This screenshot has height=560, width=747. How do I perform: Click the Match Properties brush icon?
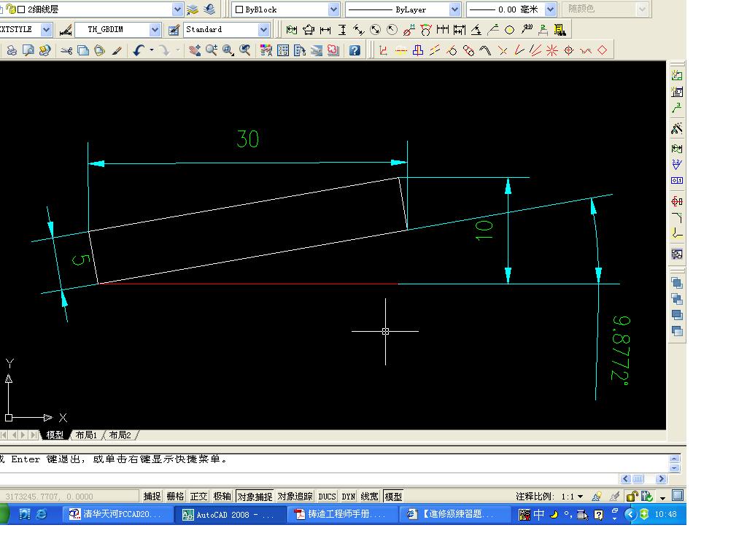click(x=117, y=50)
